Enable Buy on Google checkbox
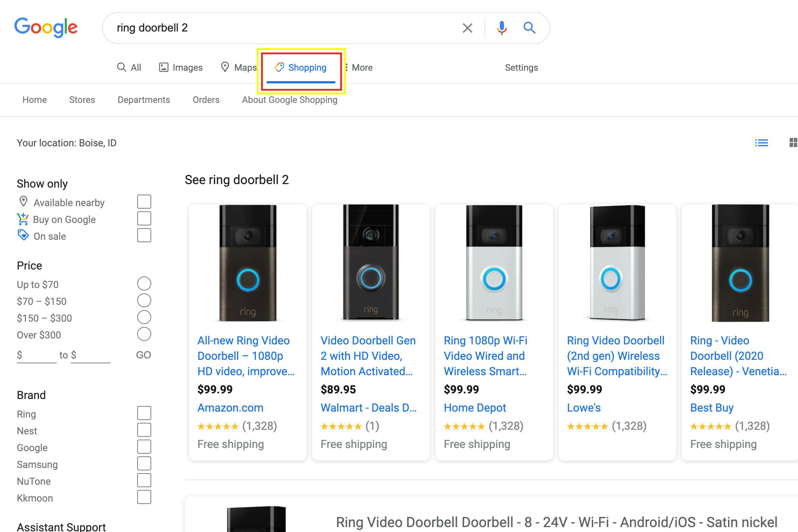Image resolution: width=798 pixels, height=532 pixels. pyautogui.click(x=144, y=219)
